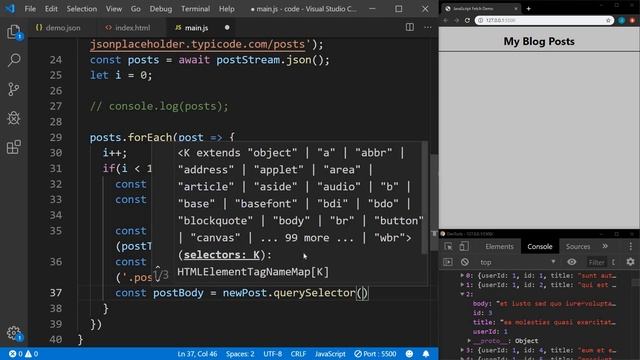
Task: Click the DevTools console scrollbar
Action: (x=636, y=282)
